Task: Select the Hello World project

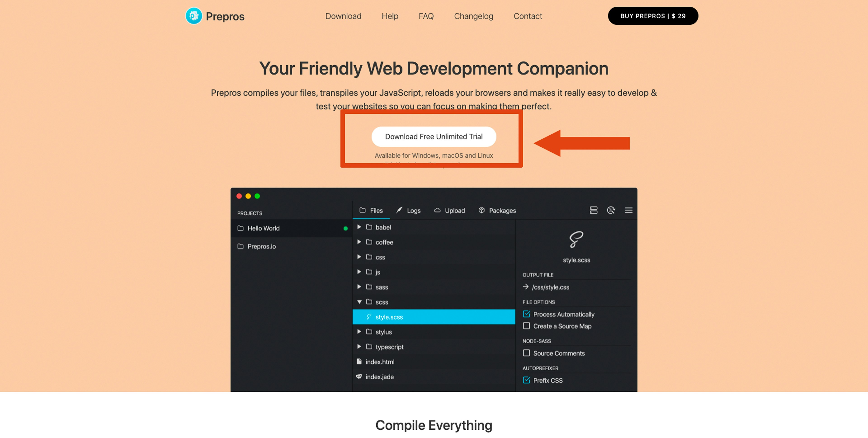Action: coord(291,228)
